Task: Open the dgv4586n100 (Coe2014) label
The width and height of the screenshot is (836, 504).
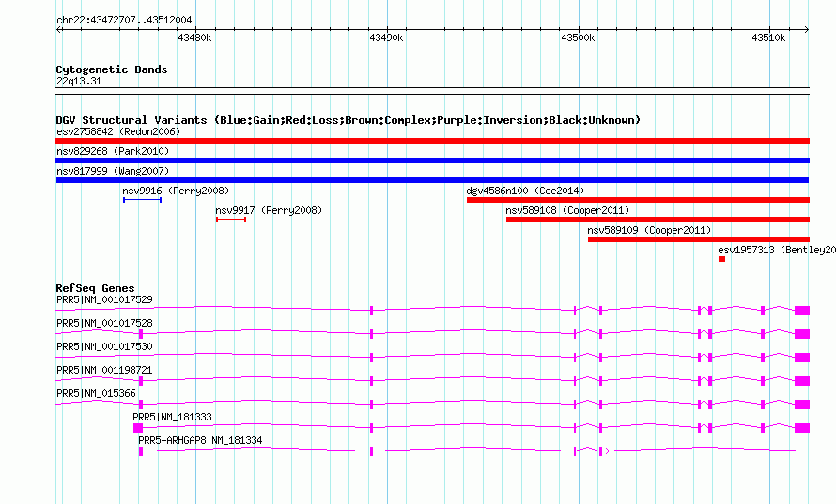Action: pos(525,191)
